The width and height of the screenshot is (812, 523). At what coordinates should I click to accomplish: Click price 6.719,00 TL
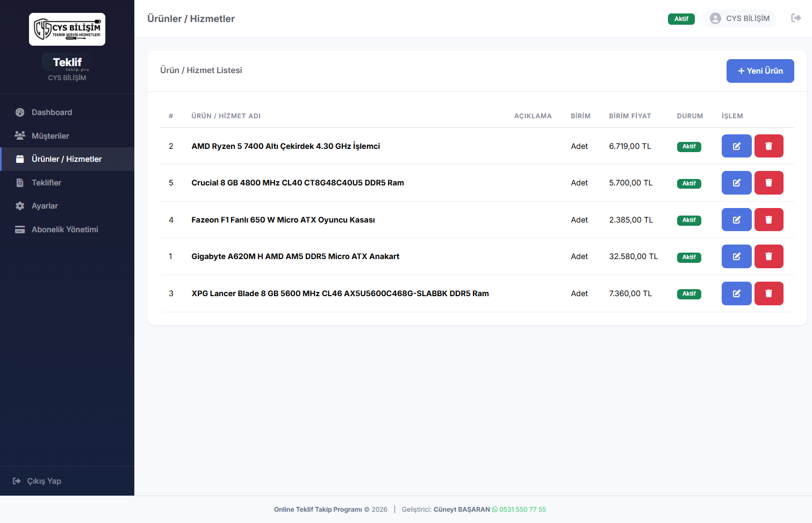click(x=630, y=146)
